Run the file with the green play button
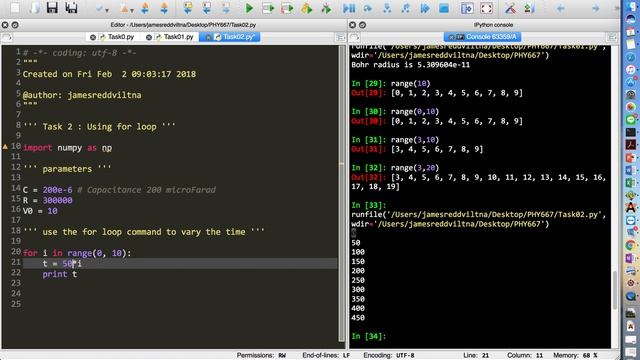The height and width of the screenshot is (360, 640). [x=249, y=8]
